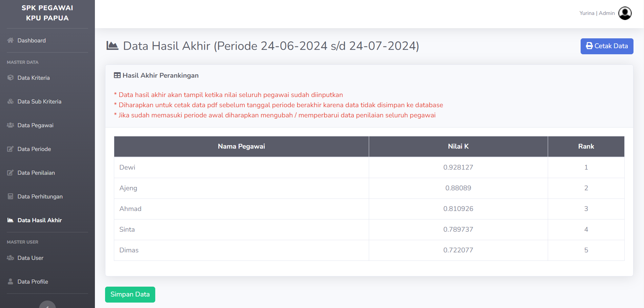The width and height of the screenshot is (644, 308).
Task: Click the Data Perhitungan calculator icon
Action: pos(11,196)
